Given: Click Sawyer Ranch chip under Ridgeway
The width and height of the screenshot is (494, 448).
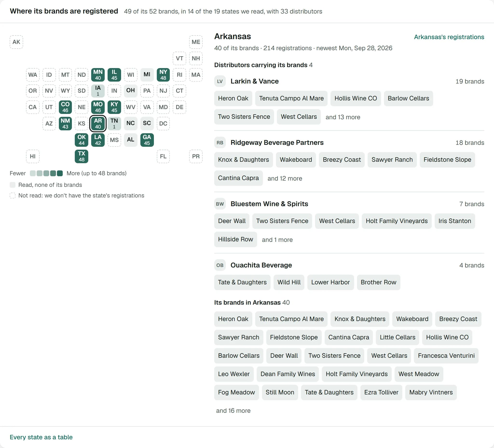Looking at the screenshot, I should click(392, 160).
